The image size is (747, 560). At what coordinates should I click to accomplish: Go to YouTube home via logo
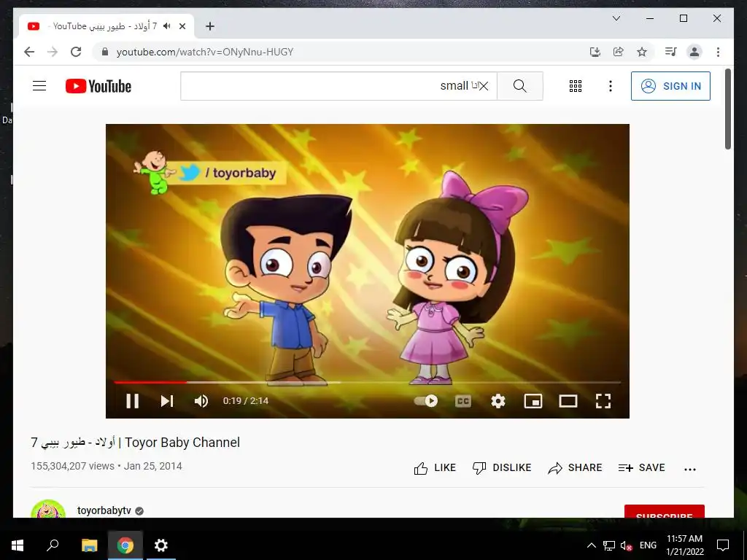(98, 86)
